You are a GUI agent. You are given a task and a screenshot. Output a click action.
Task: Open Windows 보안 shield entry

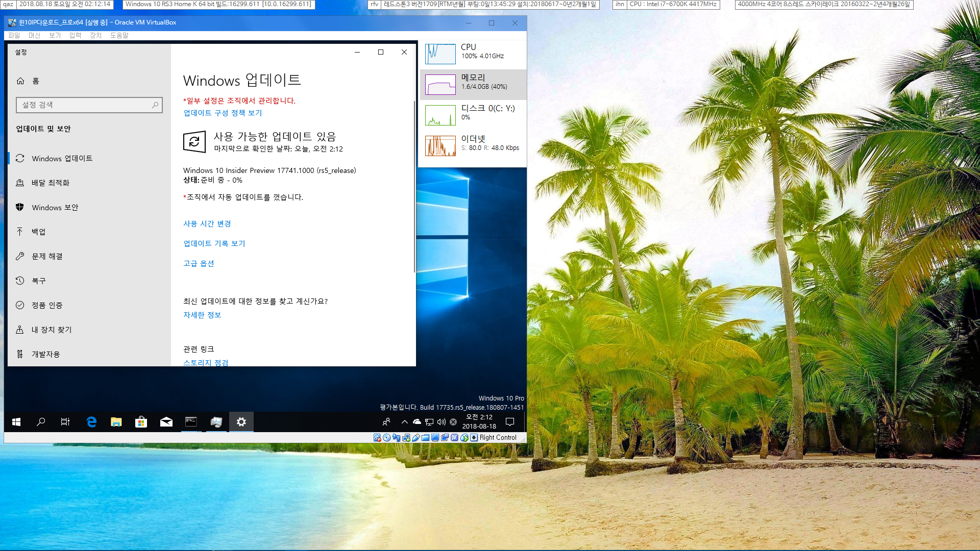tap(89, 207)
